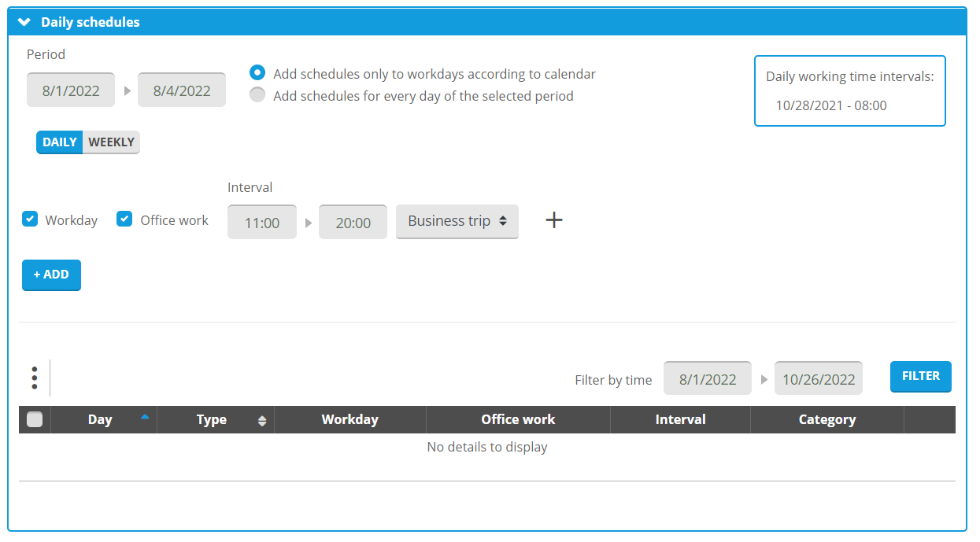980x542 pixels.
Task: Toggle the Office work checkbox
Action: 124,219
